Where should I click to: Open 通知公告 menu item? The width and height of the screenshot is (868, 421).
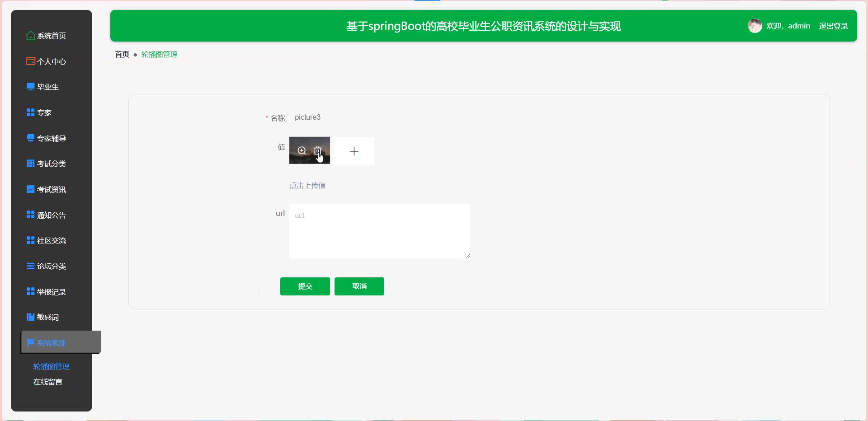click(52, 215)
